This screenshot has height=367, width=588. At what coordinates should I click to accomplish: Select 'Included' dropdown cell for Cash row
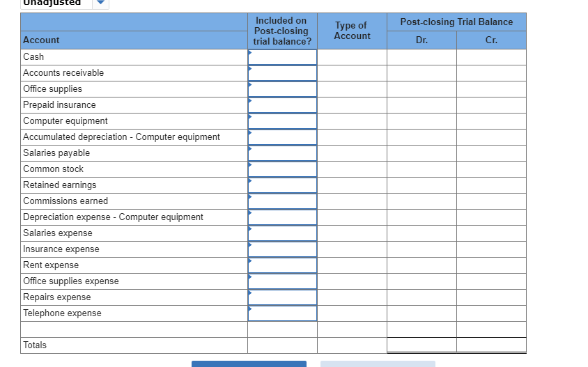(x=282, y=57)
